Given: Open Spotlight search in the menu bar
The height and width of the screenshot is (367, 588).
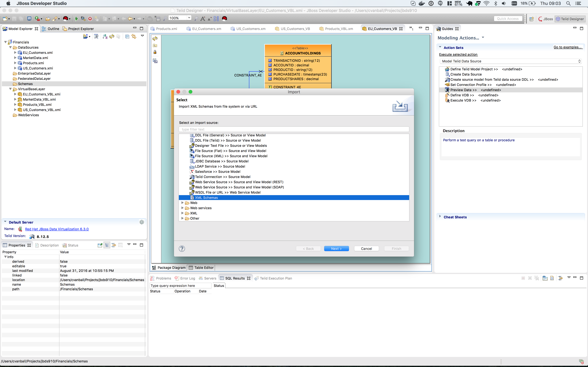Looking at the screenshot, I should point(569,3).
